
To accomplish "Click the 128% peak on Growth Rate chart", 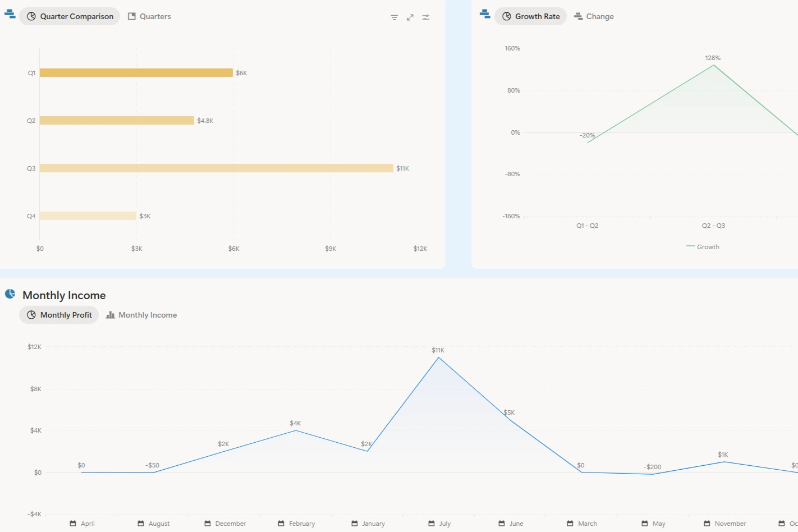I will [714, 66].
